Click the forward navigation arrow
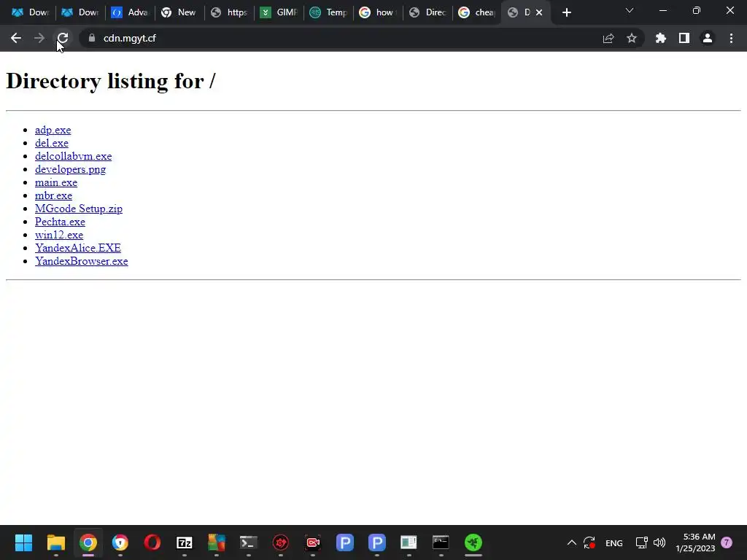Image resolution: width=747 pixels, height=560 pixels. click(x=39, y=38)
